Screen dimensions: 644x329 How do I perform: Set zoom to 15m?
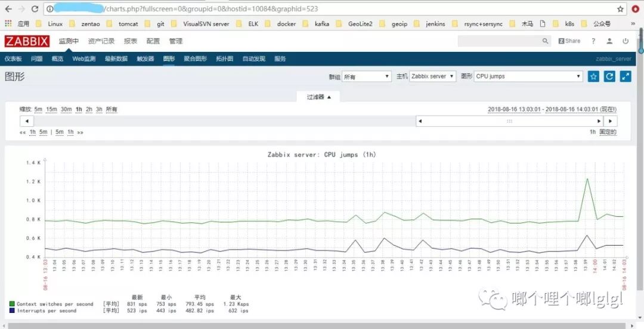[x=51, y=109]
